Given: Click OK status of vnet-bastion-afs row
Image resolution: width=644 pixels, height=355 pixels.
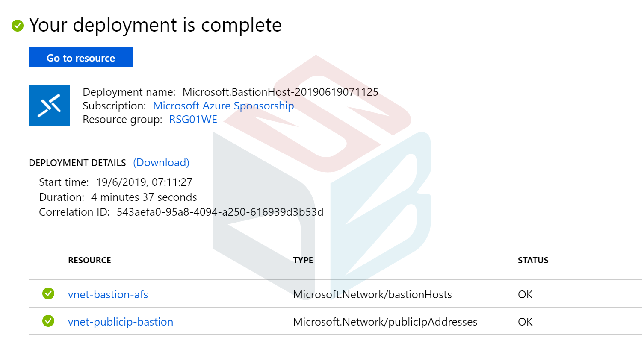Looking at the screenshot, I should 525,294.
